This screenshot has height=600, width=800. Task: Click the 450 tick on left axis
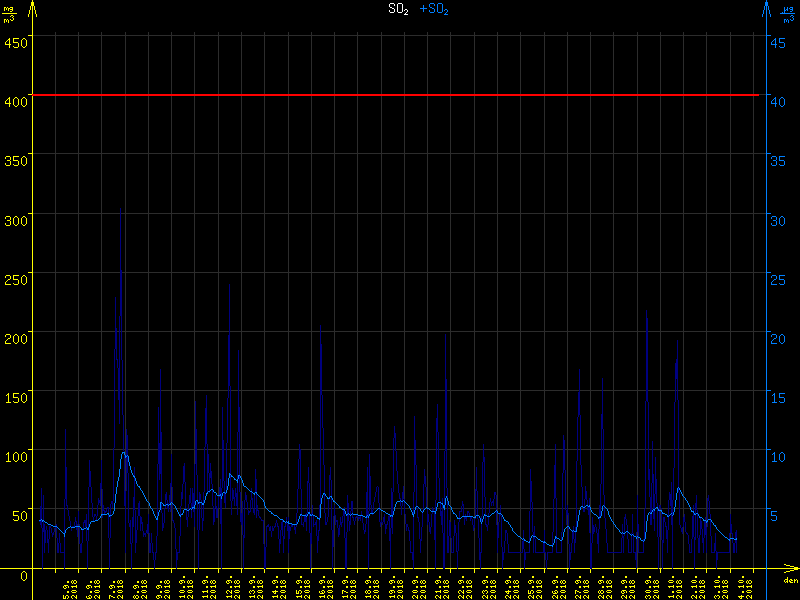(x=16, y=42)
